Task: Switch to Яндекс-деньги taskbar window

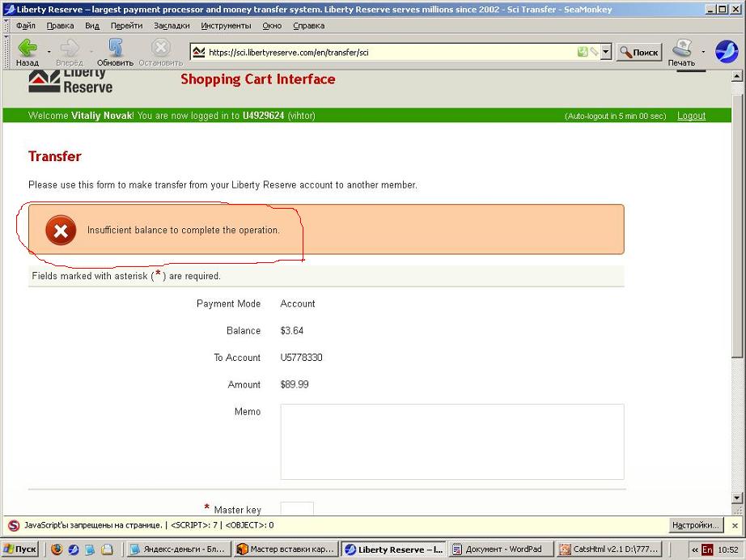Action: [x=179, y=549]
